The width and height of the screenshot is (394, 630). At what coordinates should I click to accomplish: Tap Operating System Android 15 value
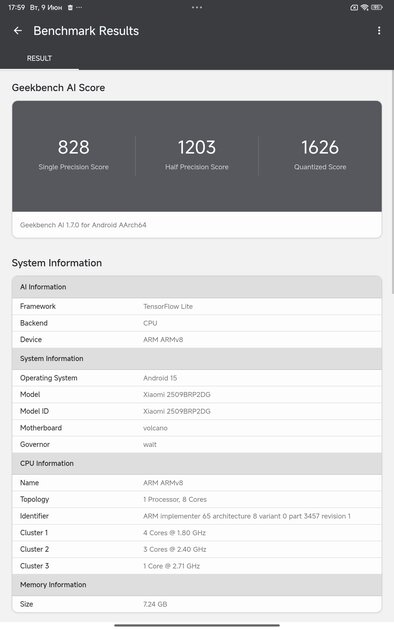click(160, 378)
